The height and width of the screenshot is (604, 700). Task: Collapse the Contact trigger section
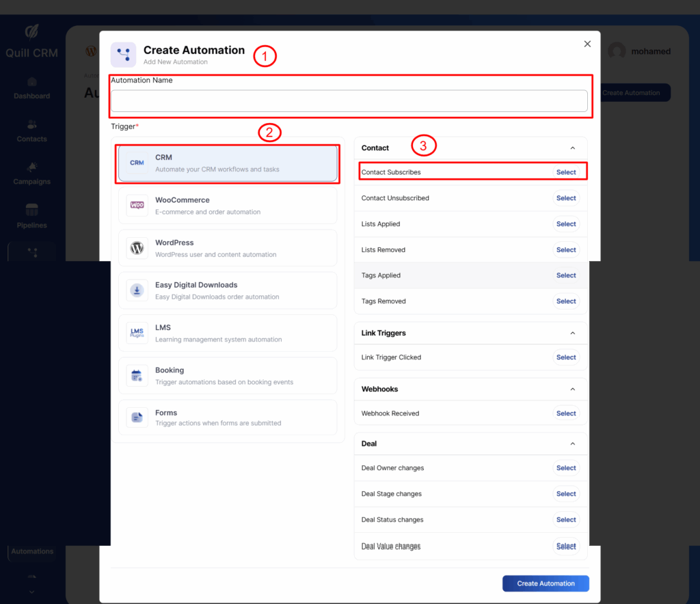tap(573, 148)
